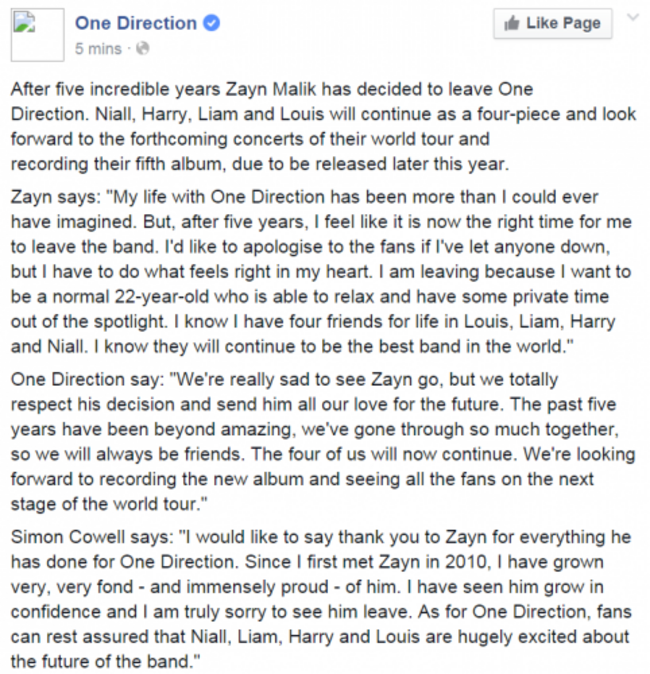Click the words 'Zayn Malik' in first paragraph
The image size is (650, 674).
[x=271, y=89]
